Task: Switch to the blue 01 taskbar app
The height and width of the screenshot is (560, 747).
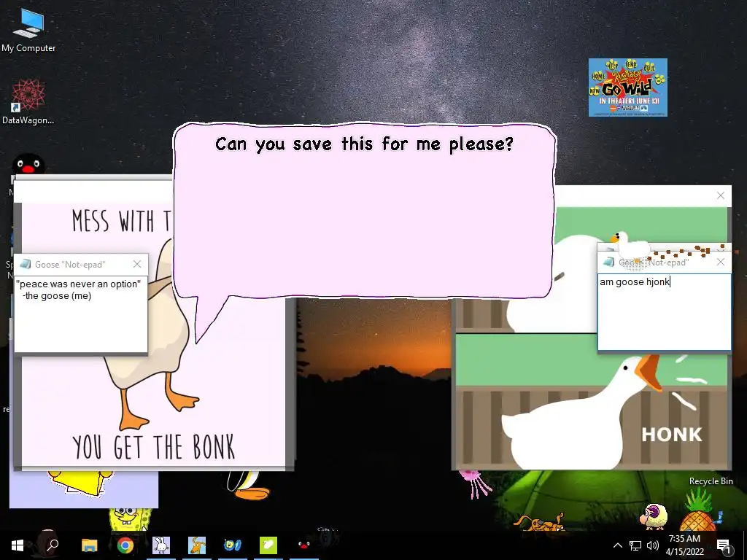Action: (x=233, y=545)
